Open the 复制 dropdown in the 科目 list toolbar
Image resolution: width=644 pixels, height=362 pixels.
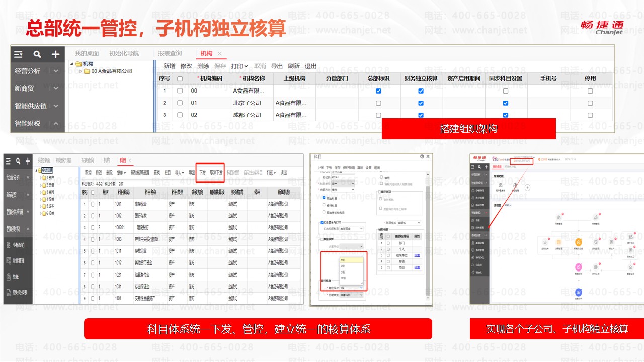[122, 173]
